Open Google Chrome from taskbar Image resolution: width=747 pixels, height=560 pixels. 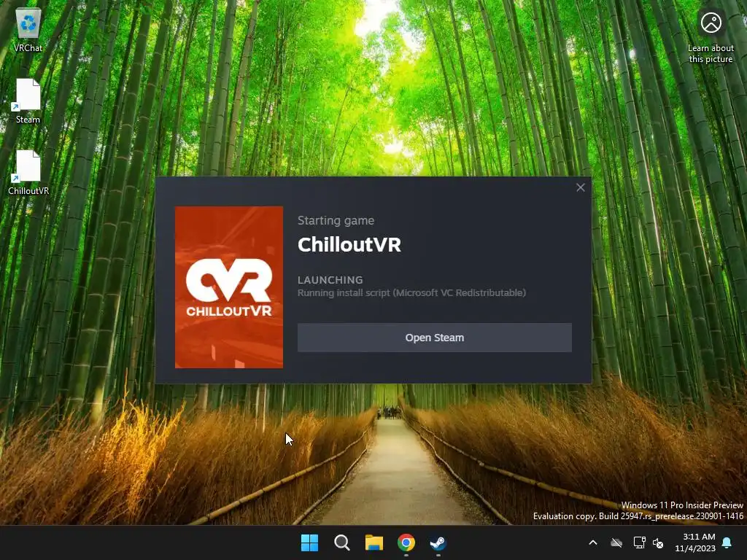point(406,542)
